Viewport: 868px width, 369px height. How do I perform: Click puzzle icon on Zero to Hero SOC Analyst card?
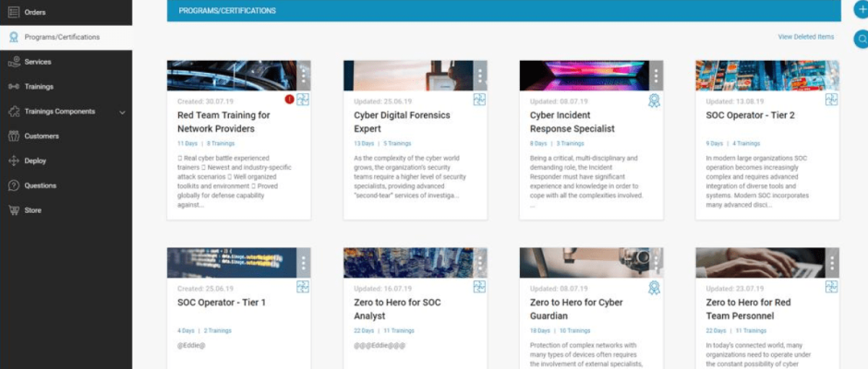479,287
